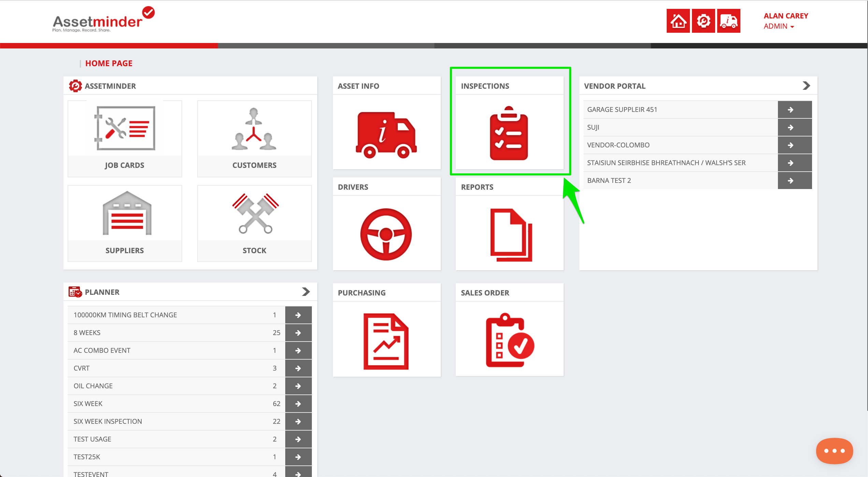The image size is (868, 477).
Task: Expand the Vendor Portal chevron
Action: pyautogui.click(x=806, y=86)
